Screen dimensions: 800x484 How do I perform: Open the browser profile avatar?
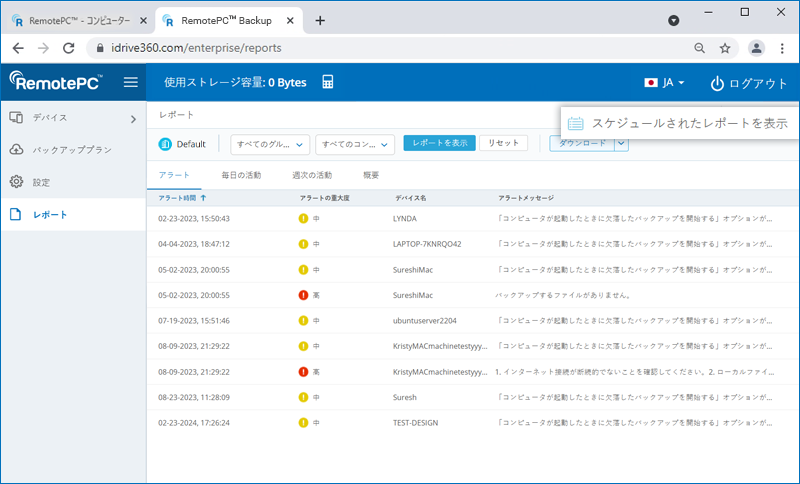point(756,48)
